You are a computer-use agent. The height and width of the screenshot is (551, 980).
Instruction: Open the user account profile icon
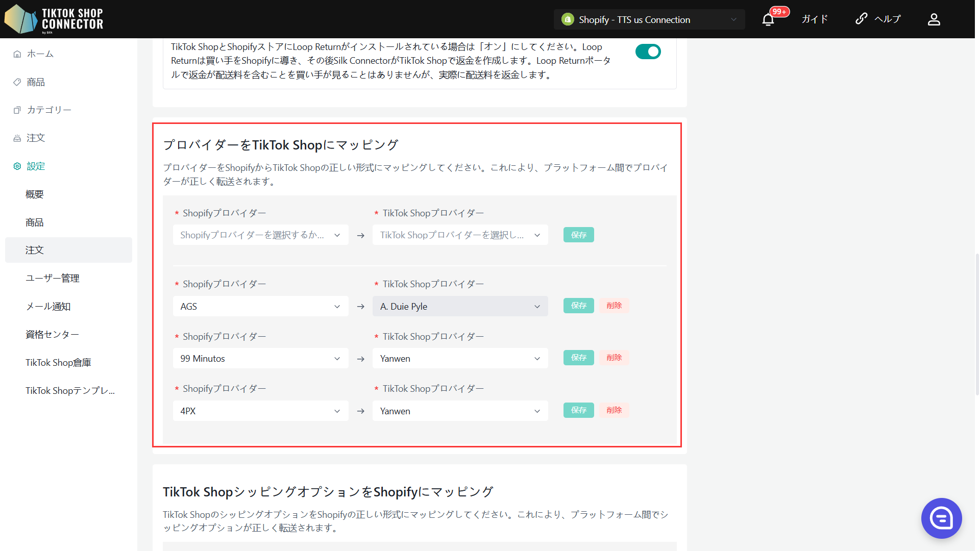(x=934, y=19)
